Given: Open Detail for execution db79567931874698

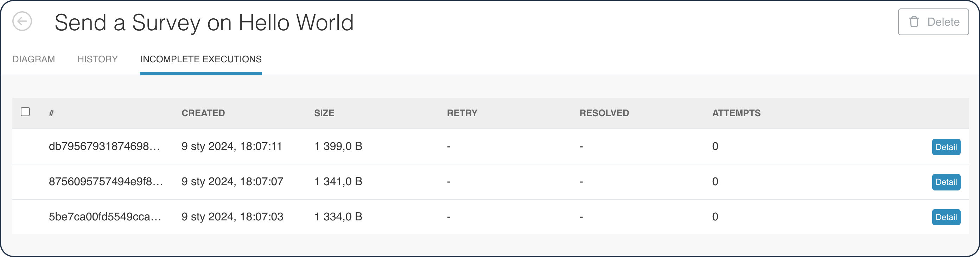Looking at the screenshot, I should [x=946, y=147].
